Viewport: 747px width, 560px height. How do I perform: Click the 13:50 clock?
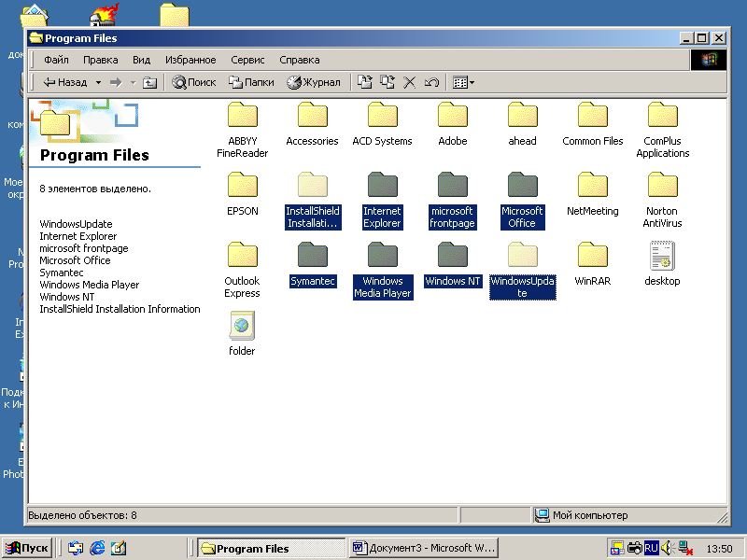719,549
